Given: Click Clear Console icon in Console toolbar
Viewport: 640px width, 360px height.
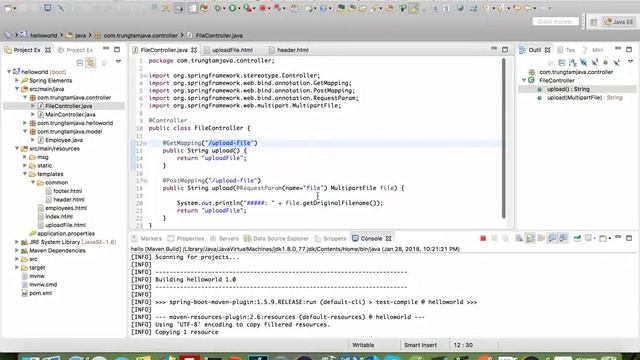Looking at the screenshot, I should click(x=519, y=238).
